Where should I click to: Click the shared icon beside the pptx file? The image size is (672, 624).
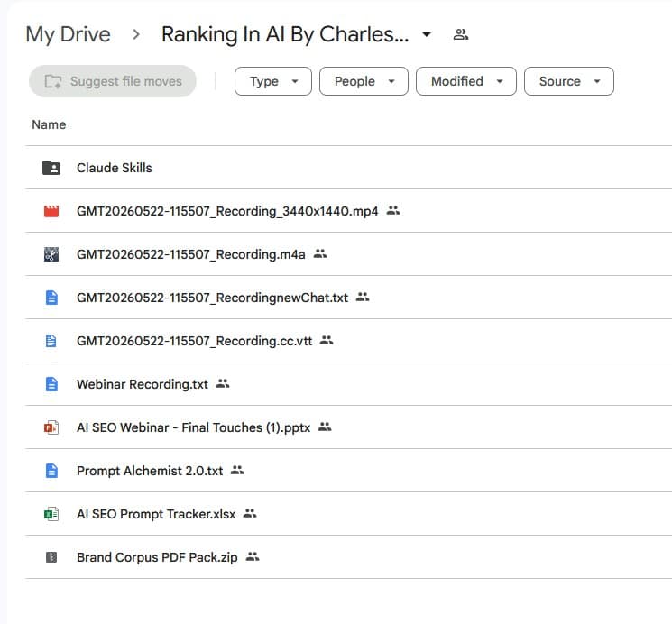coord(325,427)
